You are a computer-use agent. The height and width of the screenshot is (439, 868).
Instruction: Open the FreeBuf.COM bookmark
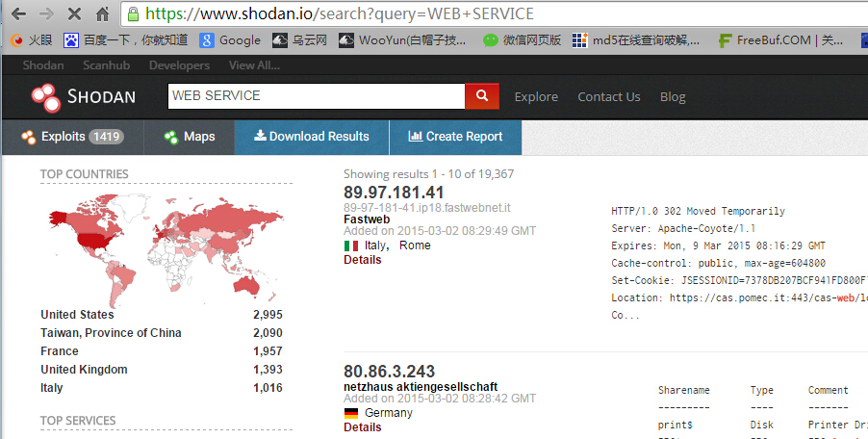coord(780,40)
